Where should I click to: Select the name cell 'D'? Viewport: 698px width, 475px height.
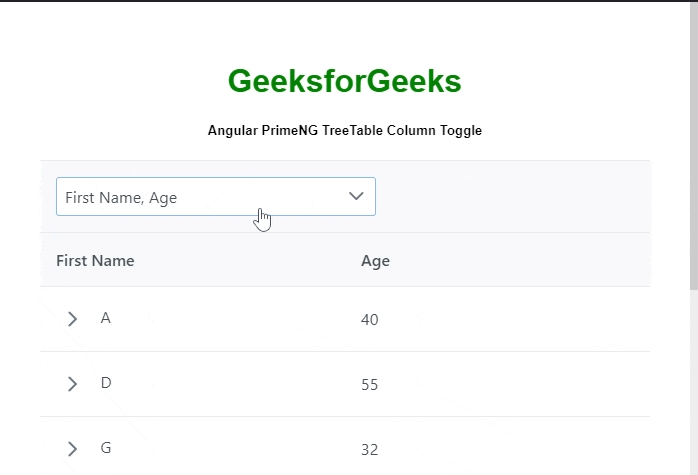106,383
